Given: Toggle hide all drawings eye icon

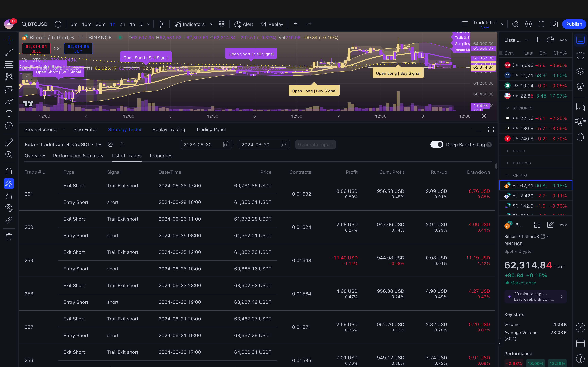Looking at the screenshot, I should point(9,207).
